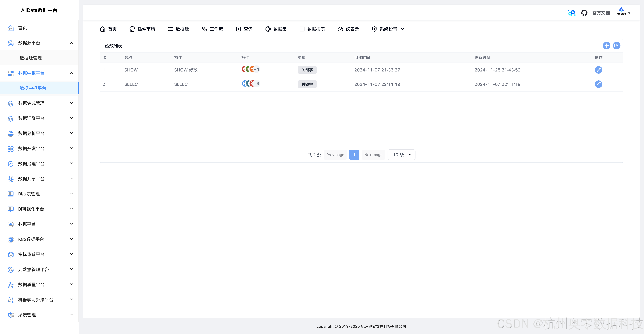Image resolution: width=644 pixels, height=334 pixels.
Task: Open the 10 条 page size dropdown
Action: tap(401, 155)
